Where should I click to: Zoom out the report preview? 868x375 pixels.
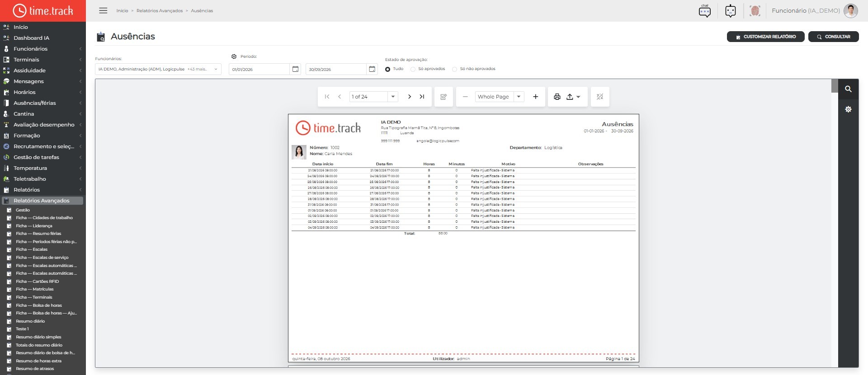[465, 97]
